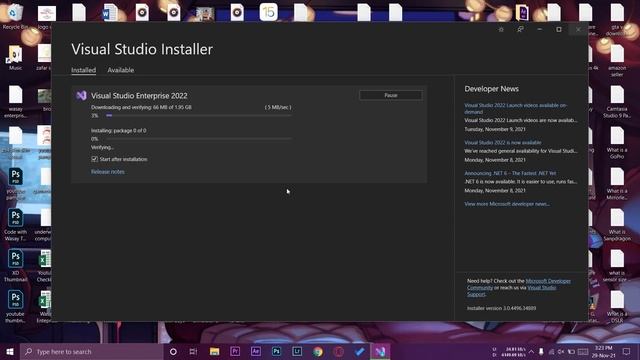Show hidden system tray icons
Viewport: 640px width, 360px height.
531,351
